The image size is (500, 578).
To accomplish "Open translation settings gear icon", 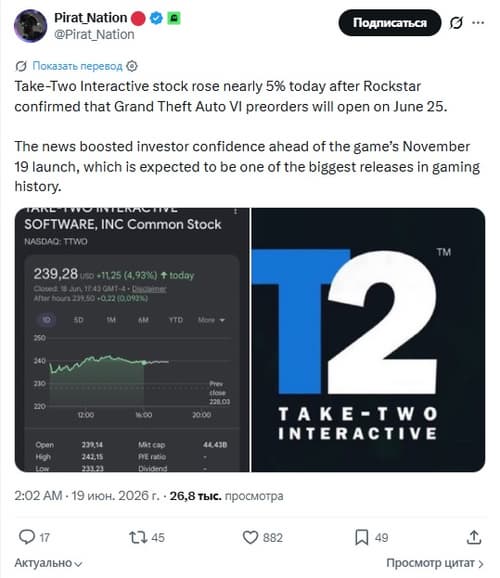I will pos(132,66).
